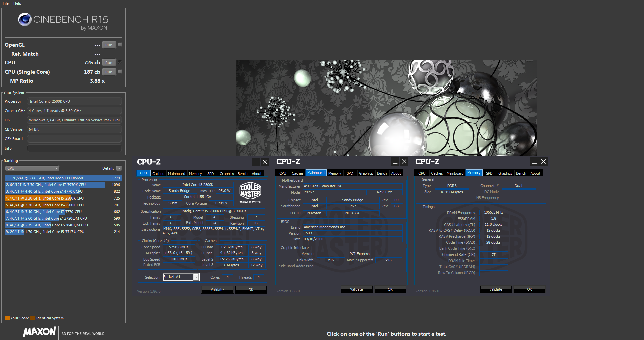
Task: Toggle the CPU (Single Core) test checkbox
Action: (x=120, y=71)
